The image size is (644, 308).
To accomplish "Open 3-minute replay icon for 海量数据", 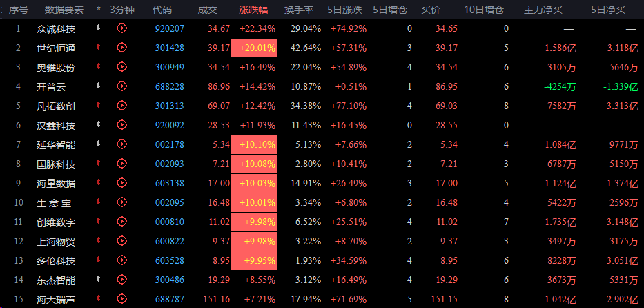I will [x=121, y=183].
